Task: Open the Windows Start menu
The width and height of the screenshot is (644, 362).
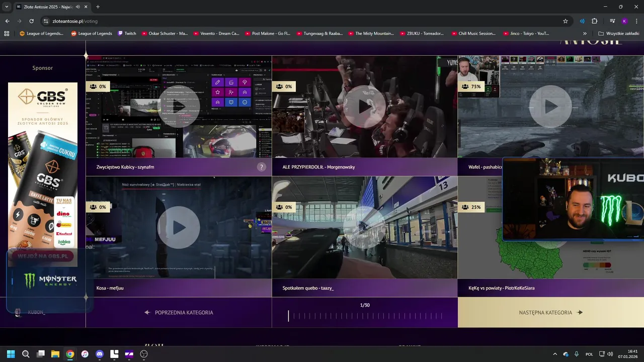Action: click(11, 354)
